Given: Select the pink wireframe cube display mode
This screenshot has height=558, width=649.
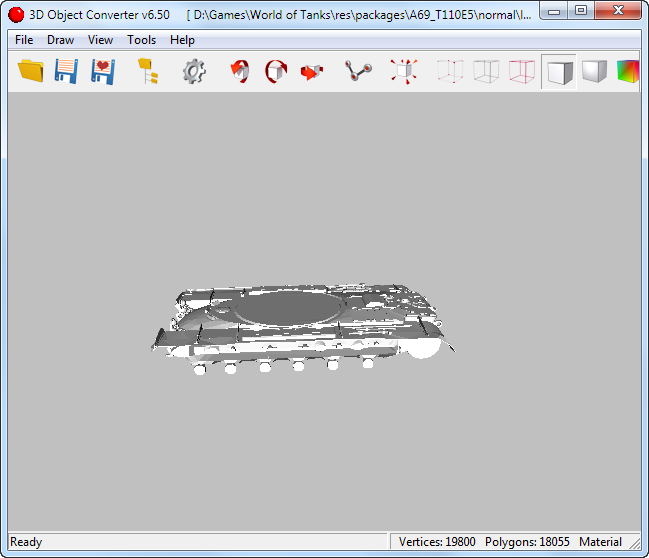Looking at the screenshot, I should (522, 71).
